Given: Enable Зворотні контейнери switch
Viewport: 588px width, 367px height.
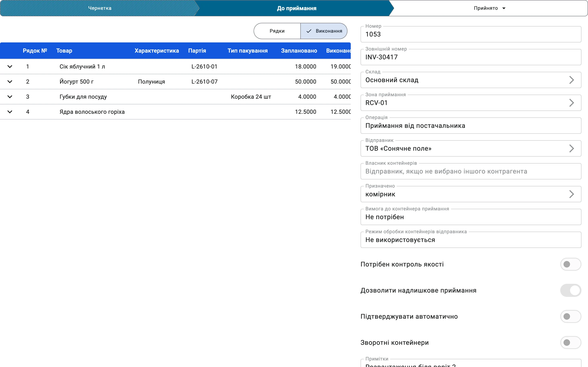Looking at the screenshot, I should coord(570,343).
